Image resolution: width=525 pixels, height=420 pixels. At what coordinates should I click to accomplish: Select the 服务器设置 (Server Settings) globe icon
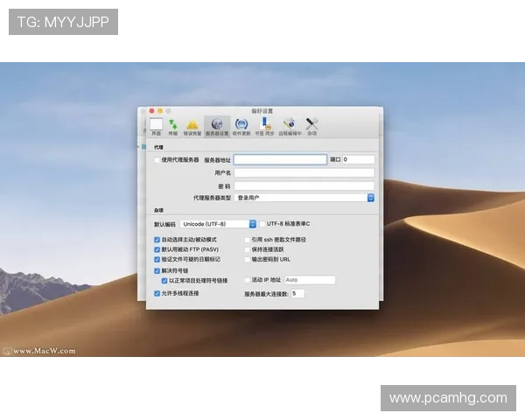(x=217, y=125)
